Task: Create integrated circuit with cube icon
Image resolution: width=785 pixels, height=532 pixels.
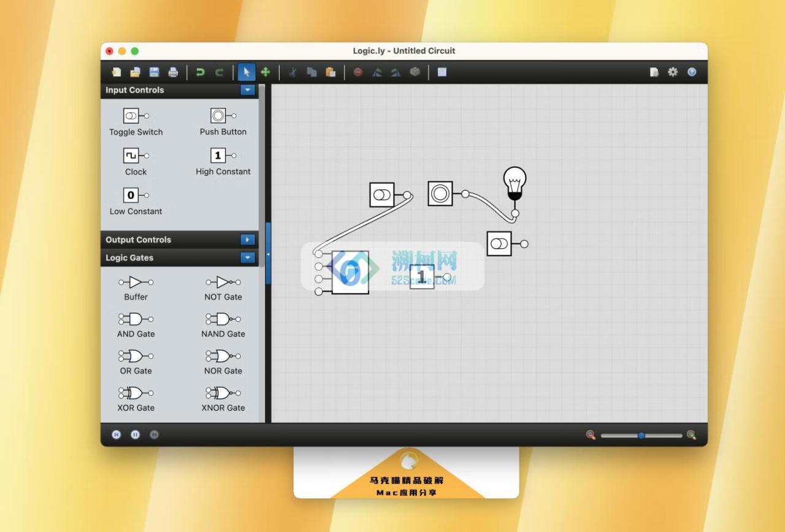Action: [415, 72]
